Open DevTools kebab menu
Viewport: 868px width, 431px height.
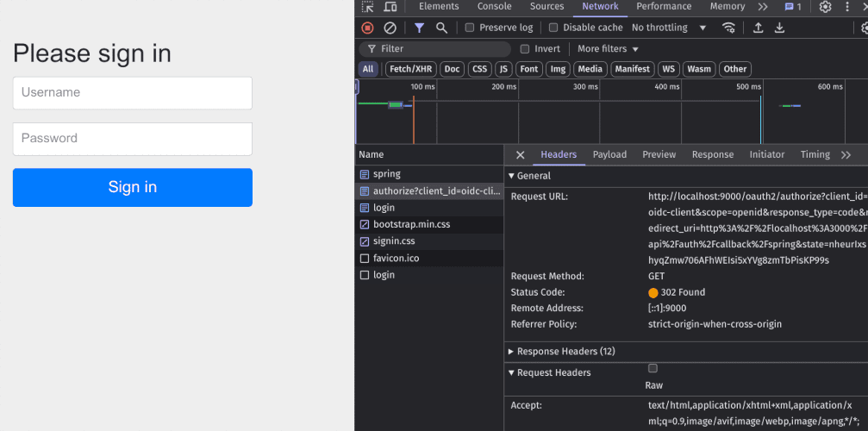tap(847, 7)
